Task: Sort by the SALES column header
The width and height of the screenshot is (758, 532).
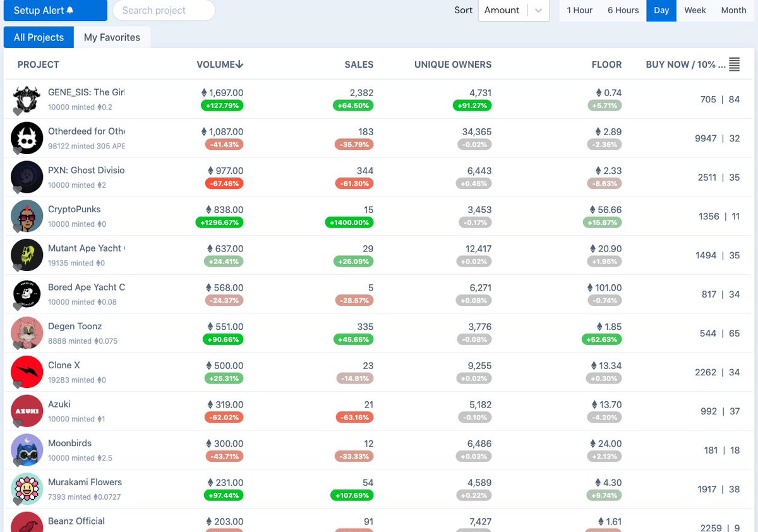Action: coord(358,64)
